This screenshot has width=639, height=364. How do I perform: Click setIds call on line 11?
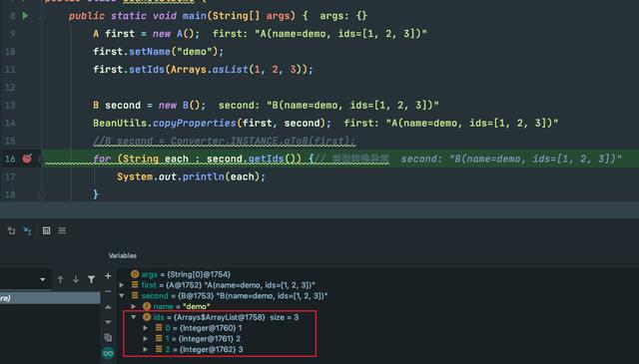coord(147,70)
